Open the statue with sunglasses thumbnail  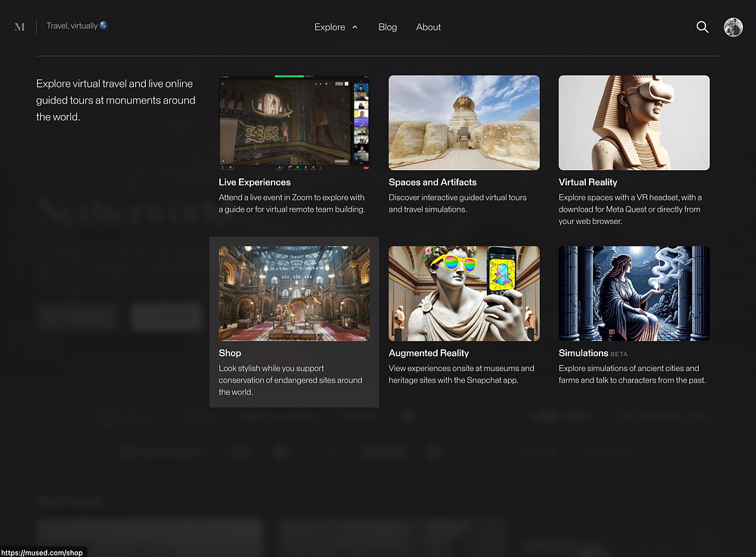pos(464,293)
